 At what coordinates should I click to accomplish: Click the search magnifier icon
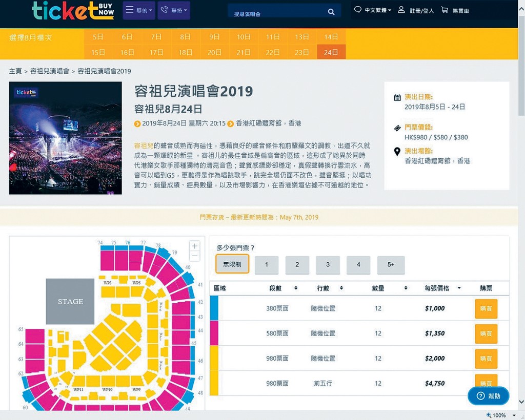click(x=331, y=12)
